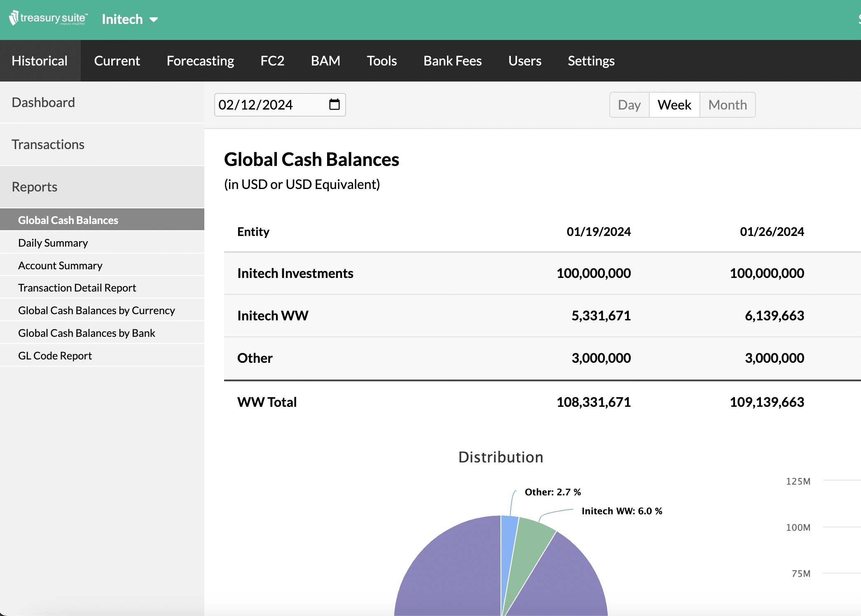Open Global Cash Balances by Currency report
Viewport: 861px width, 616px height.
(97, 310)
